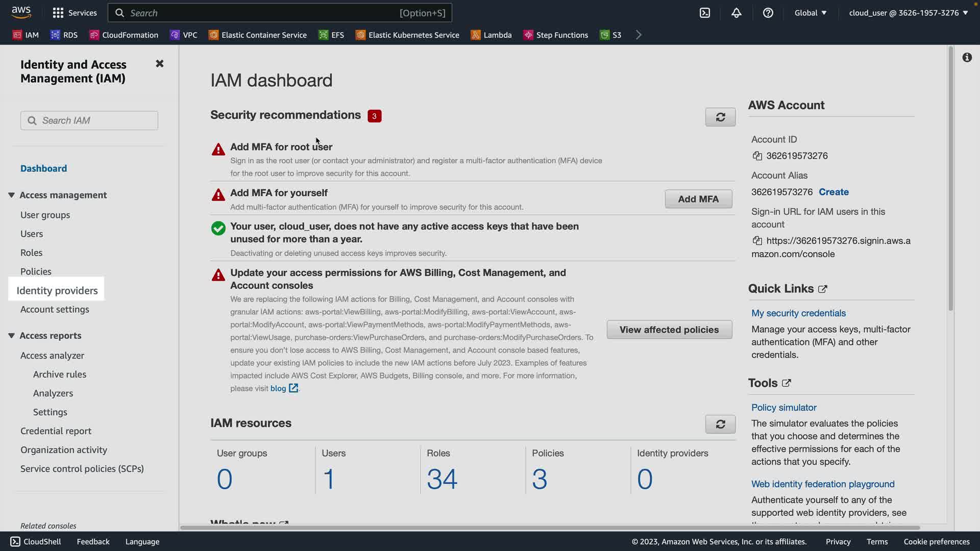Image resolution: width=980 pixels, height=551 pixels.
Task: Select Identity providers in the sidebar
Action: pos(57,290)
